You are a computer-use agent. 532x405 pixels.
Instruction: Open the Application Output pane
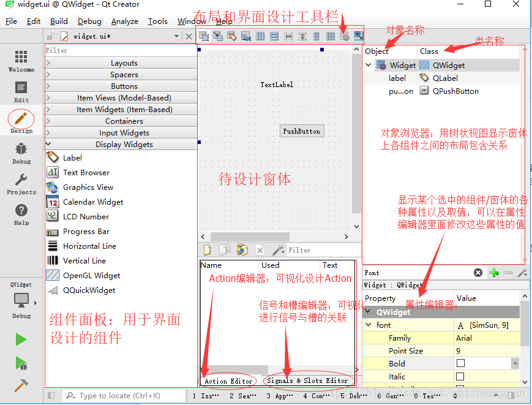click(x=280, y=396)
